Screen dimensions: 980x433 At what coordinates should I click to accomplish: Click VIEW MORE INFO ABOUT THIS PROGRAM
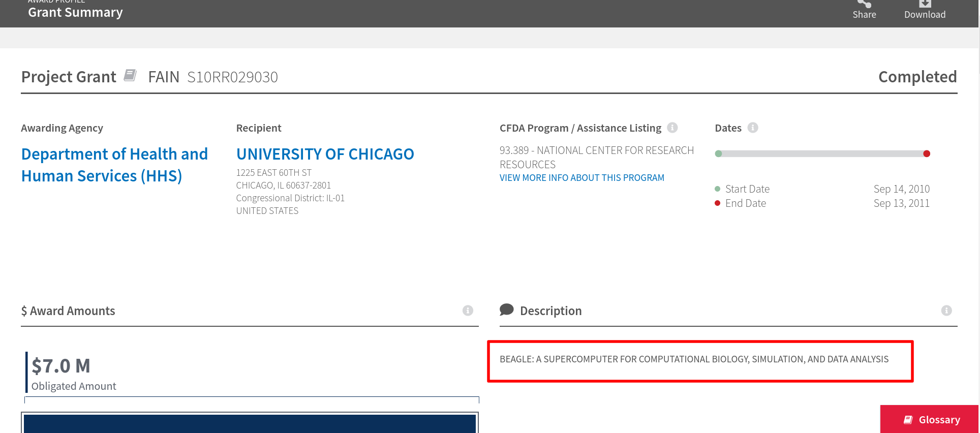tap(582, 178)
